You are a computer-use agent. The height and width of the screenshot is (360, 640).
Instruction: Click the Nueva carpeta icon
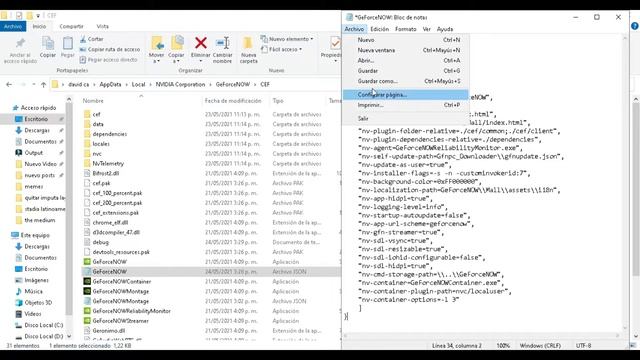248,43
